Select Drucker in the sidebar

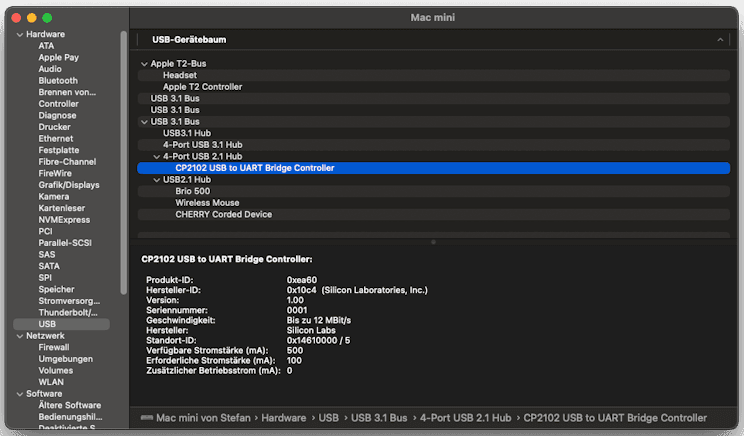[54, 127]
